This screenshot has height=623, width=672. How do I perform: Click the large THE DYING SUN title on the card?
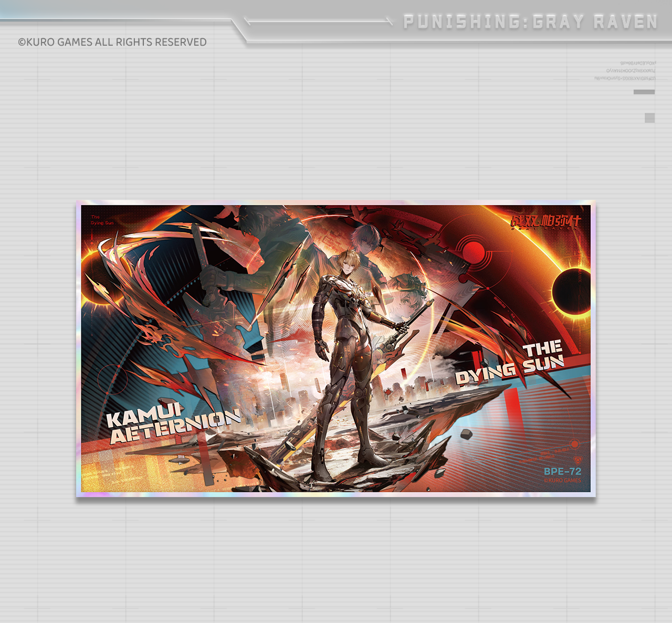point(510,363)
